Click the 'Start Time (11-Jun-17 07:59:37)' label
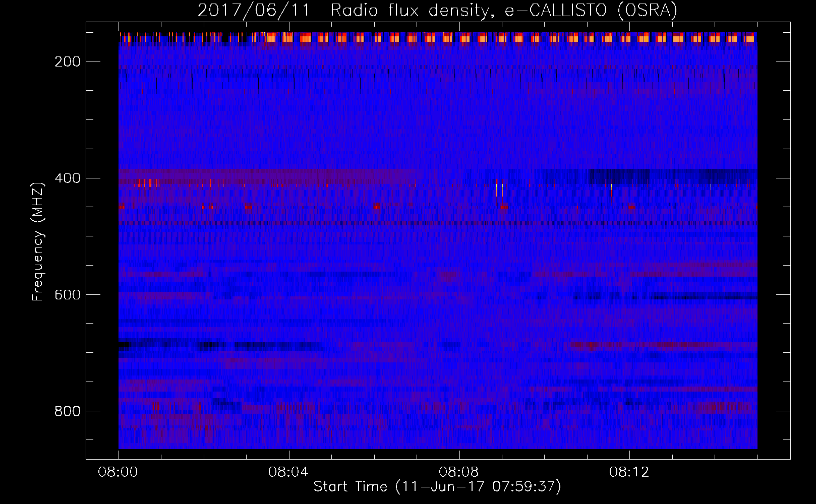The height and width of the screenshot is (504, 816). (x=437, y=487)
